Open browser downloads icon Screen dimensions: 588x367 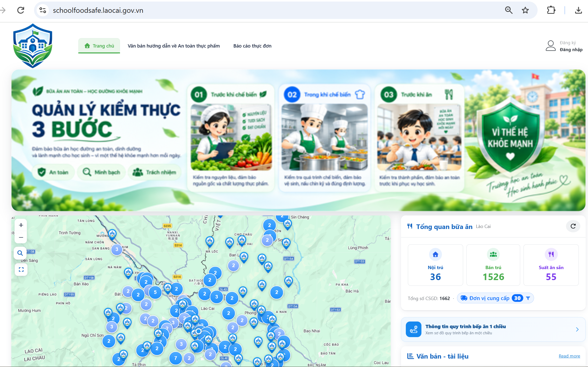(x=578, y=10)
